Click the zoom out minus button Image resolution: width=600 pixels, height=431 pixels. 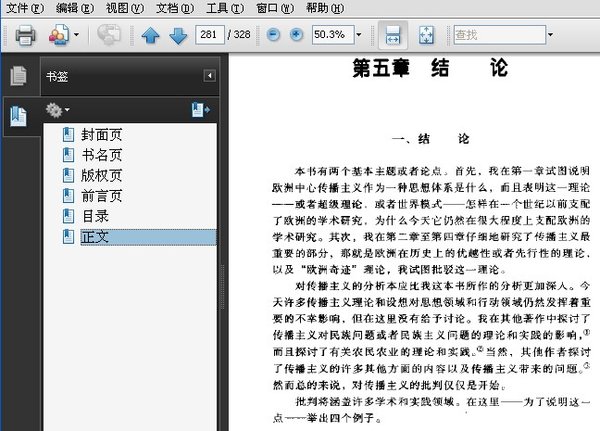(273, 35)
